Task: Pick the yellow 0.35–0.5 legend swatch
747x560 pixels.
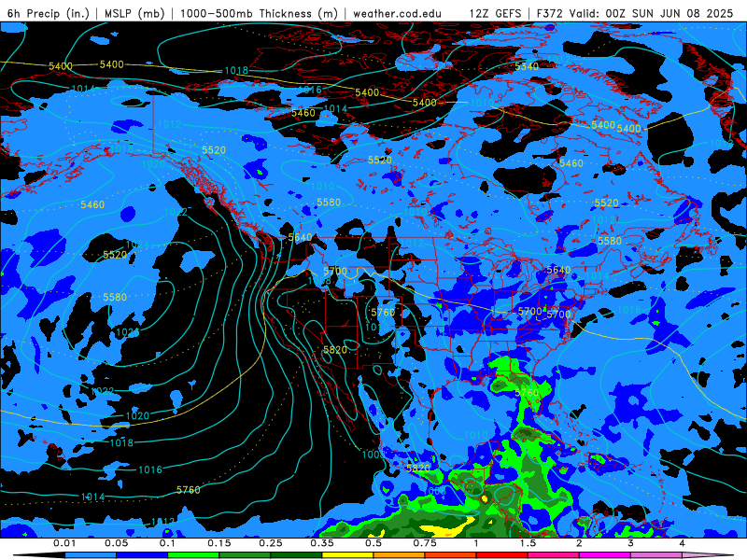Action: 347,555
